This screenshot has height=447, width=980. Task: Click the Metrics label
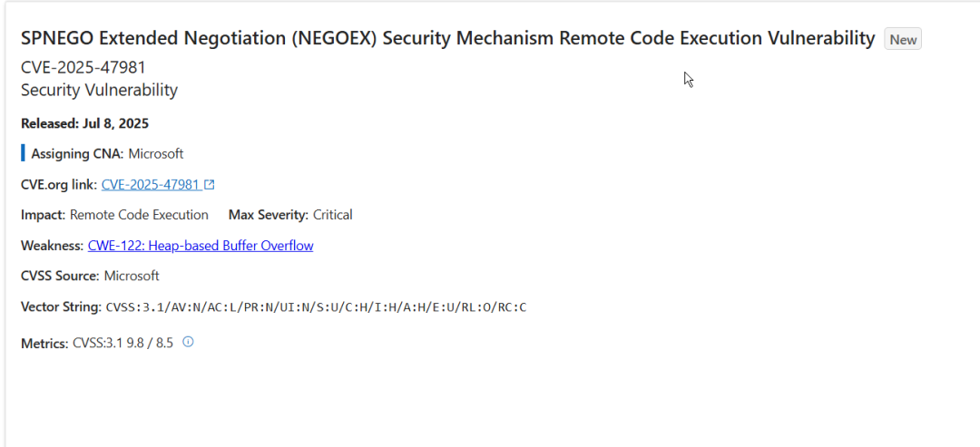click(44, 343)
